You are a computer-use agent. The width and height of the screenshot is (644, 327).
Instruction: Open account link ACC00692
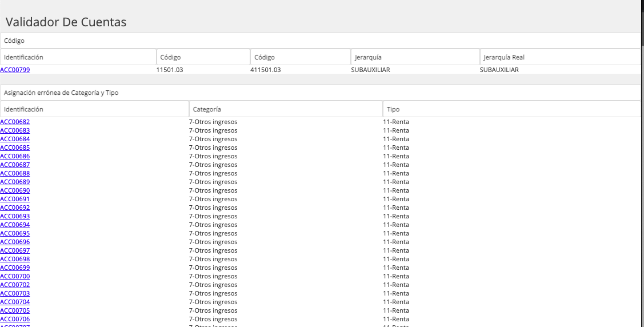[15, 208]
